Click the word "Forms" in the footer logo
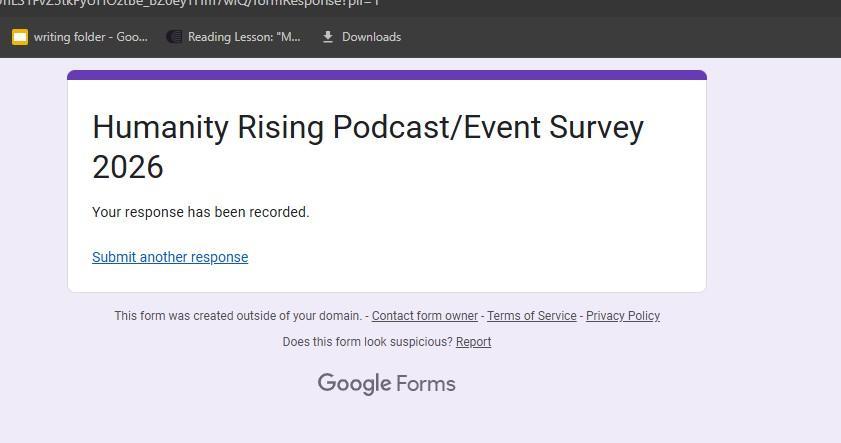Screen dimensions: 841x443 (426, 384)
